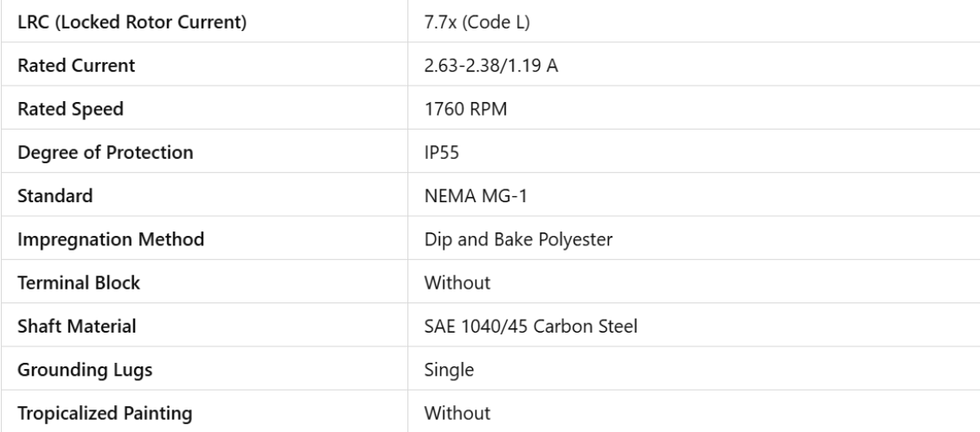This screenshot has width=980, height=432.
Task: Click the Tropicalized Painting label
Action: [x=105, y=413]
